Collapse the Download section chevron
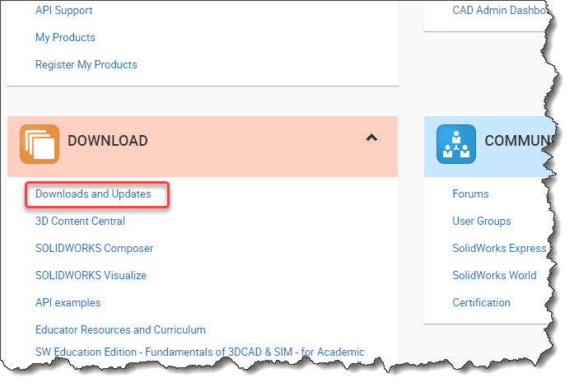This screenshot has height=392, width=579. [x=371, y=138]
